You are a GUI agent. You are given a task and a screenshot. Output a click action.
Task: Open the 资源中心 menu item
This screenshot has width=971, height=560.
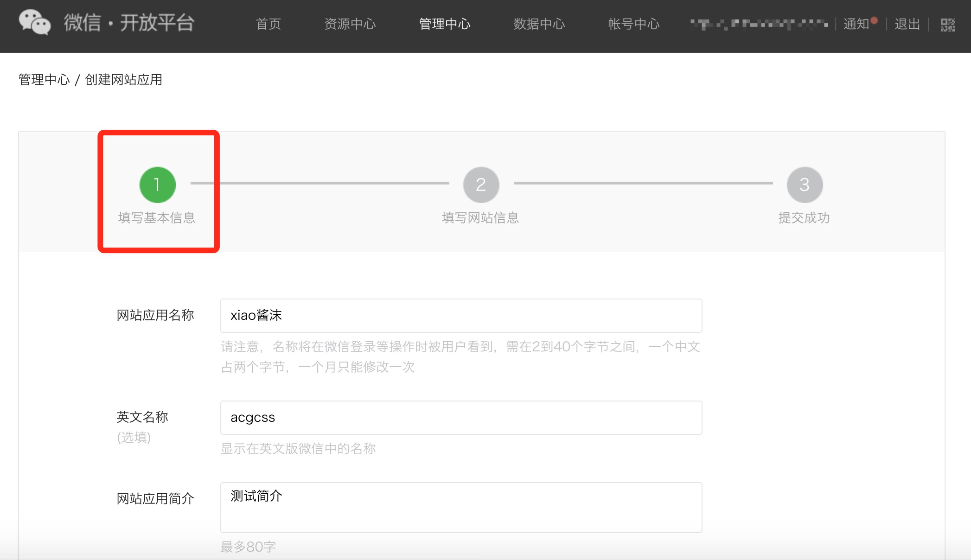tap(351, 24)
